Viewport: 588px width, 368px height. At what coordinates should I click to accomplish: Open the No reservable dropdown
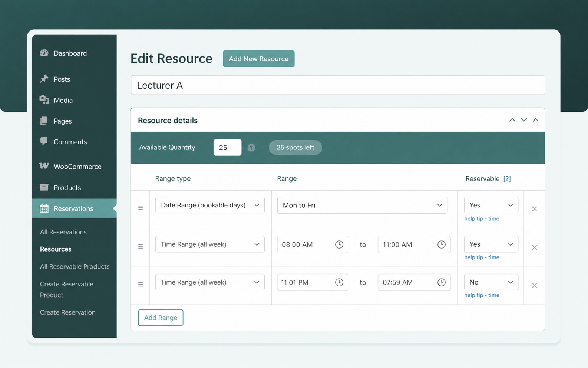pyautogui.click(x=491, y=282)
